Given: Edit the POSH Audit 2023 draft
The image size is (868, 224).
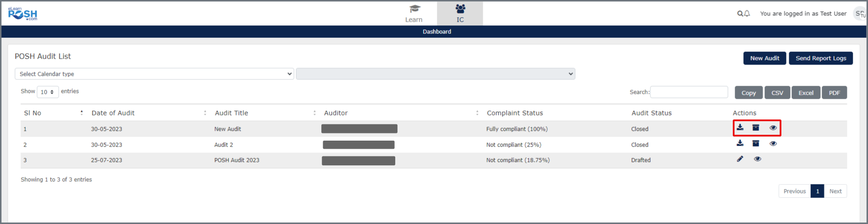Looking at the screenshot, I should click(740, 159).
